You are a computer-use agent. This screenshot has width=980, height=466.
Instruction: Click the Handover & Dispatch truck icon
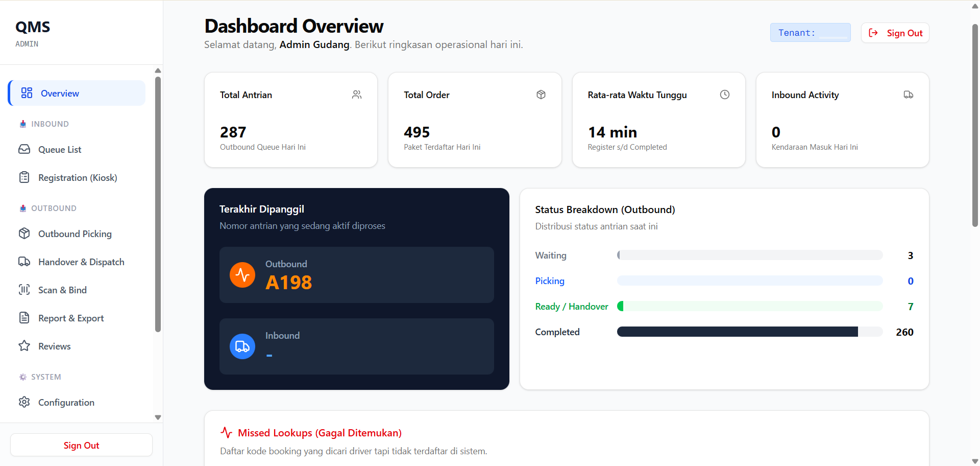pos(24,262)
